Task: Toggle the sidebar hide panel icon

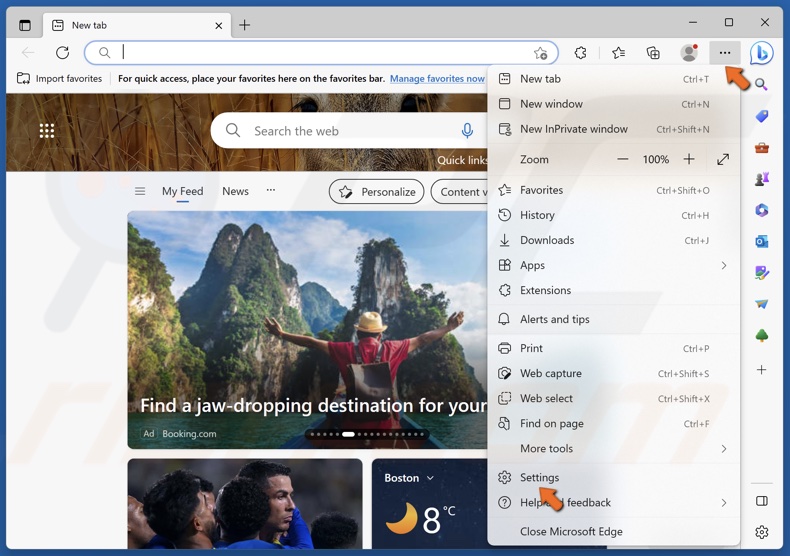Action: click(762, 501)
